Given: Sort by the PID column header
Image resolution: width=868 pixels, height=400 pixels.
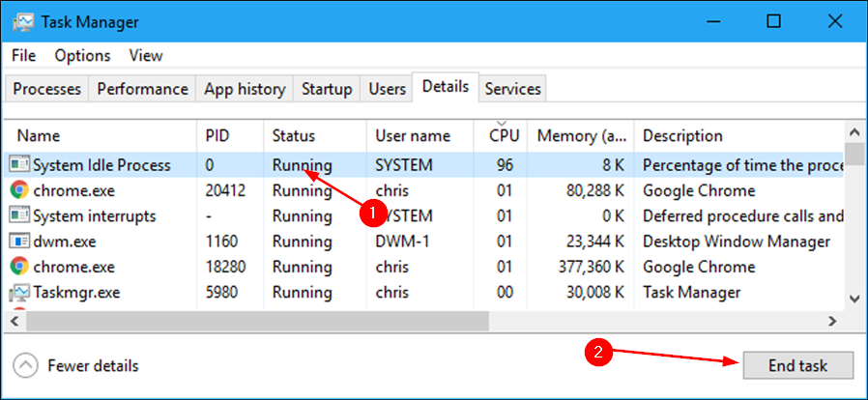Looking at the screenshot, I should [x=218, y=136].
